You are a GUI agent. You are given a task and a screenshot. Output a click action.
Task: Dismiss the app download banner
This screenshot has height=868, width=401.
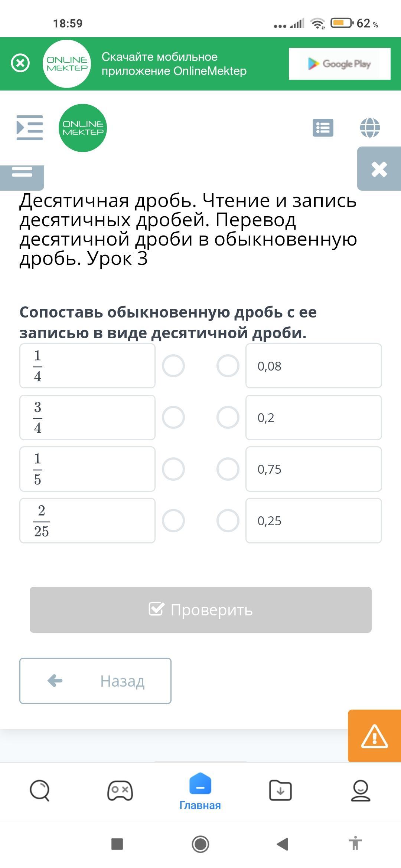coord(20,63)
